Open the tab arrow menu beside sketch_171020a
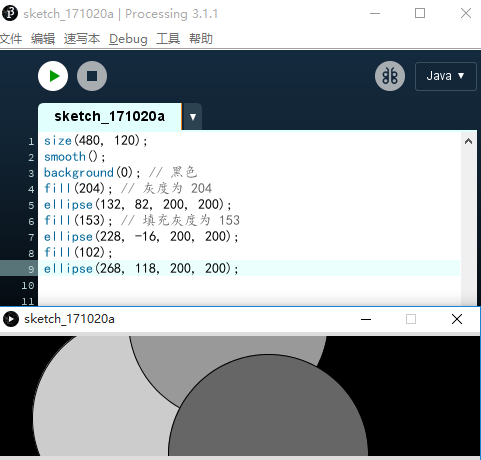 [x=193, y=117]
